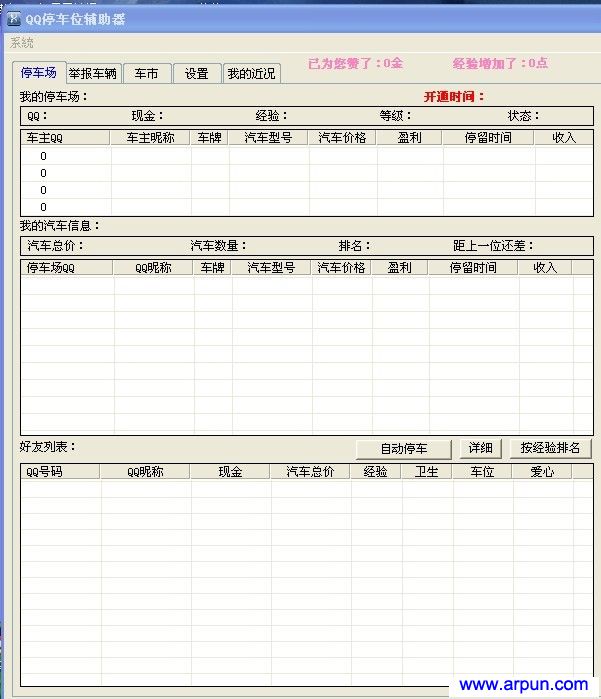The image size is (601, 699).
Task: Click the 经验增加了:0点 status text
Action: tap(500, 63)
